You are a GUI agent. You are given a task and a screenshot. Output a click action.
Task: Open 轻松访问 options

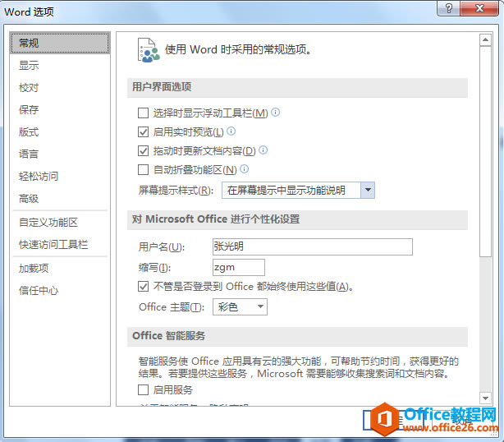tap(60, 177)
